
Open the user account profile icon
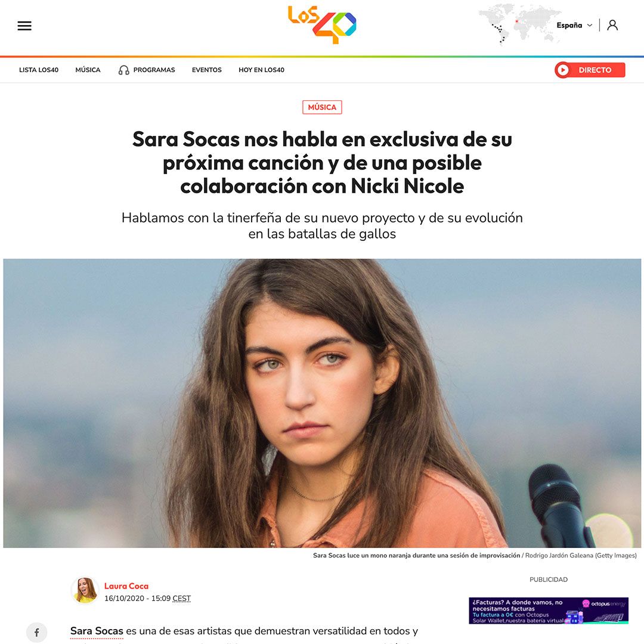click(612, 25)
